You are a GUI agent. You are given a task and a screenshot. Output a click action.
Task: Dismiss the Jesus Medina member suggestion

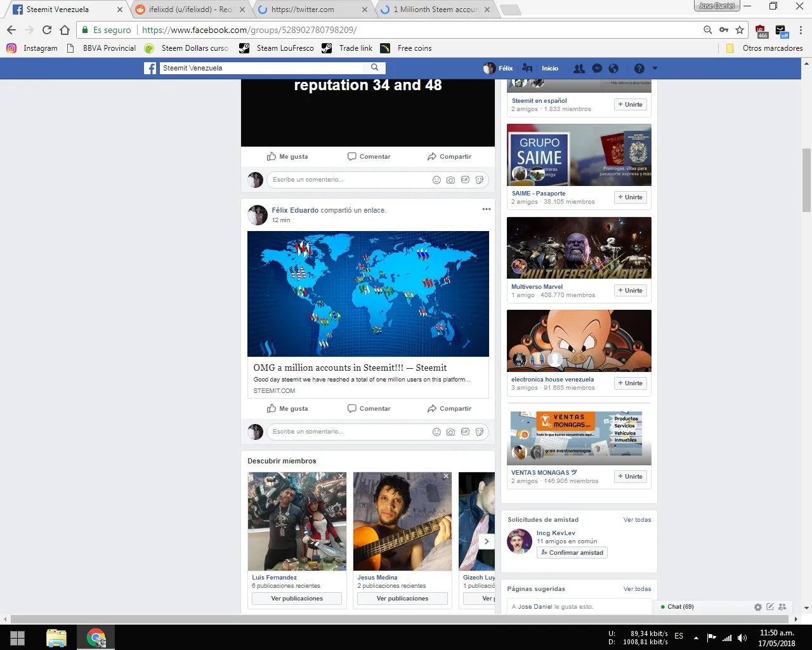tap(446, 476)
